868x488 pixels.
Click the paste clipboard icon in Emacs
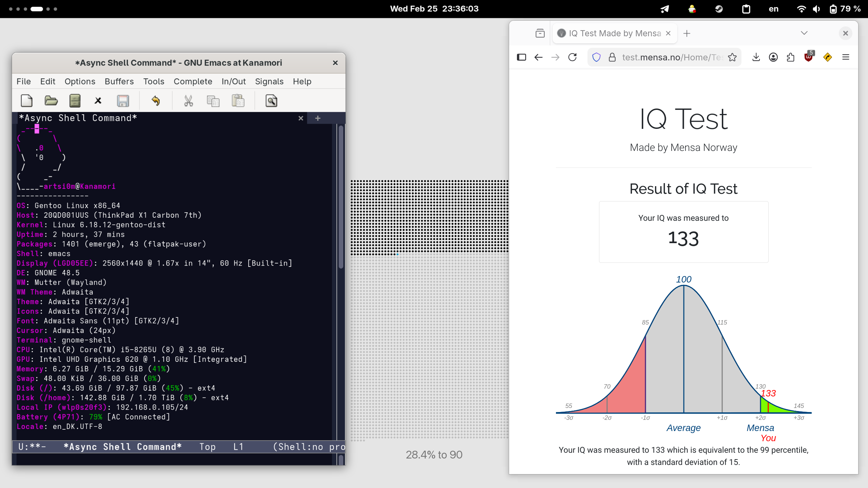coord(238,101)
